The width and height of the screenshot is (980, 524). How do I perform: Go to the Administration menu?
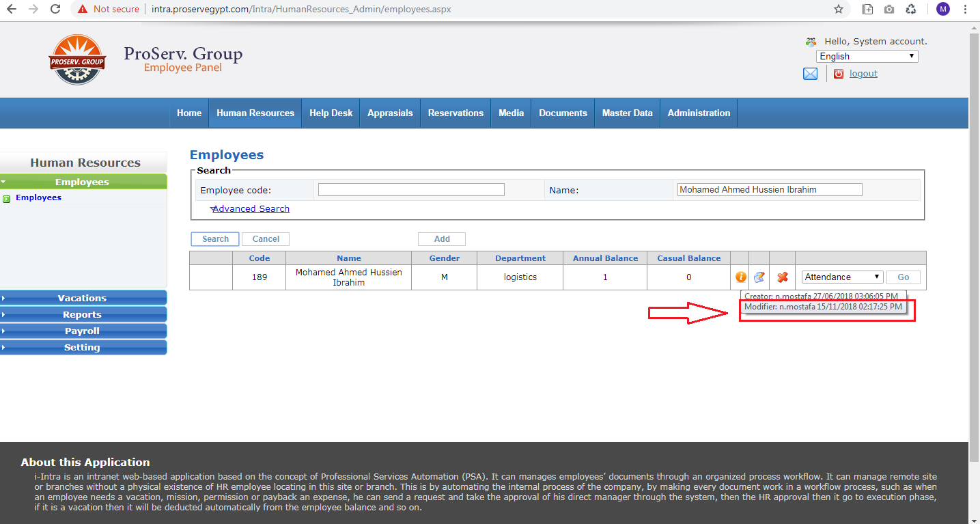pos(699,113)
